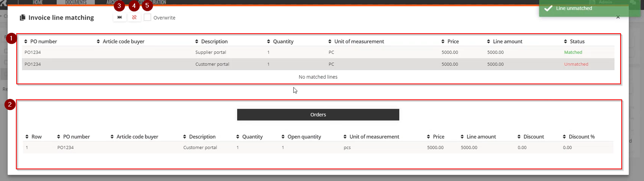Open the Documents tab
Image resolution: width=644 pixels, height=181 pixels.
[76, 2]
